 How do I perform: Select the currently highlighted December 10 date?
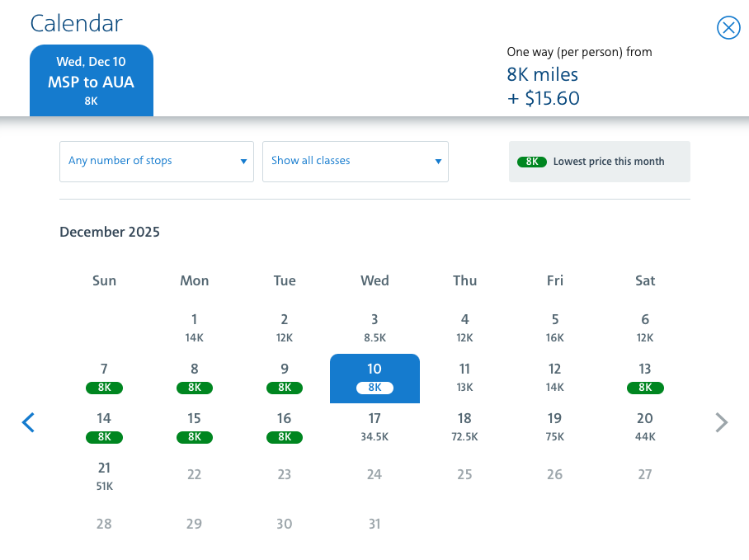coord(374,378)
